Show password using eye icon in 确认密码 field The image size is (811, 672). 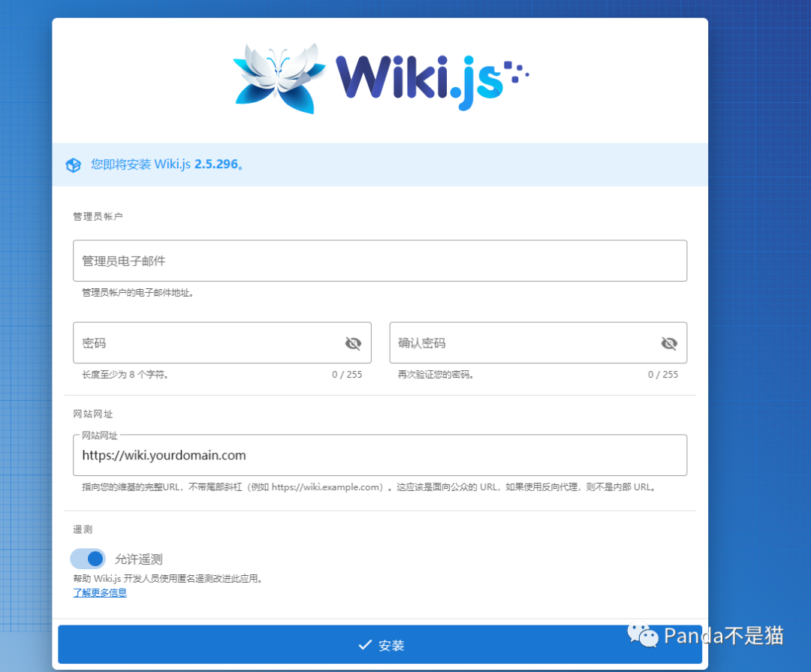[669, 343]
